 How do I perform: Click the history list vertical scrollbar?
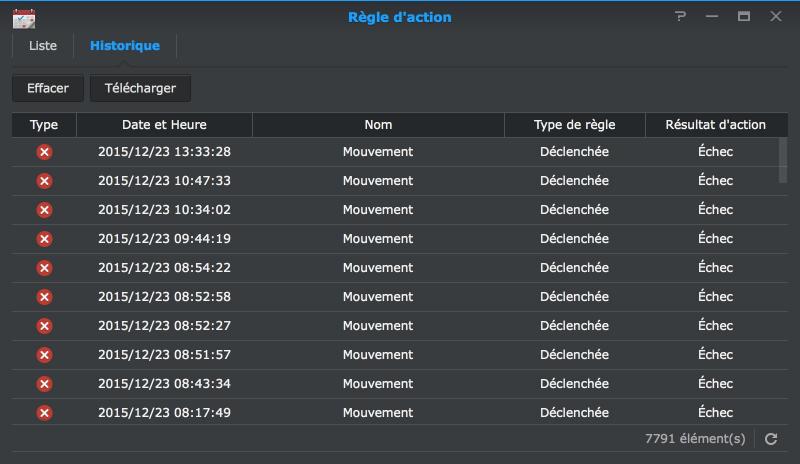tap(782, 160)
